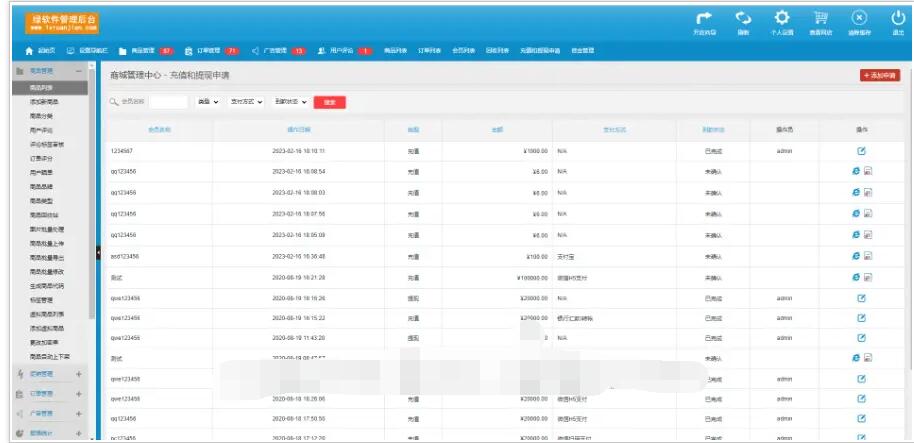This screenshot has width=914, height=443.
Task: Open 用户评论 with badge 1 in navigation
Action: 345,51
